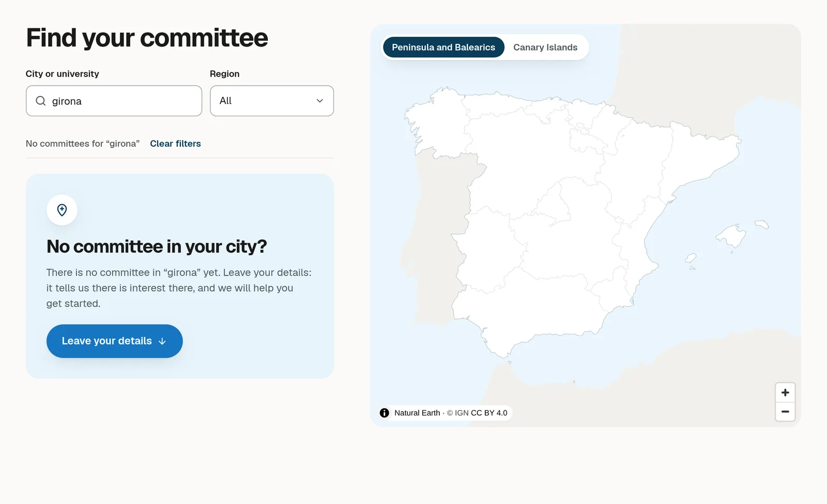
Task: Click the map pin plus icon
Action: click(x=62, y=210)
